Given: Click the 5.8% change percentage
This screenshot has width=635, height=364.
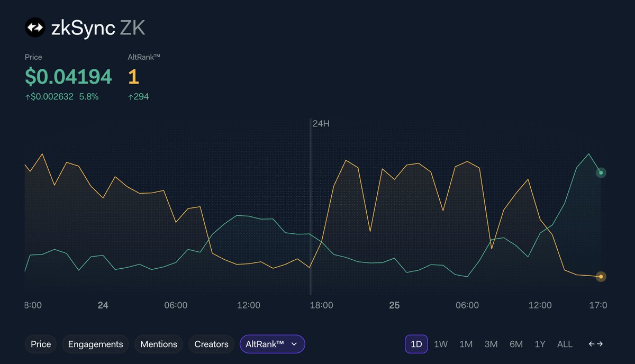Looking at the screenshot, I should (88, 97).
